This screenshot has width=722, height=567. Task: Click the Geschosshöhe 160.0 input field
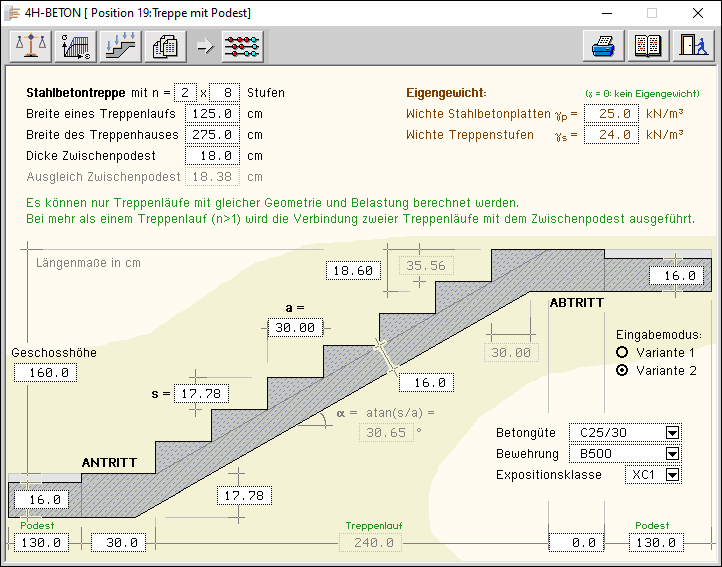45,373
